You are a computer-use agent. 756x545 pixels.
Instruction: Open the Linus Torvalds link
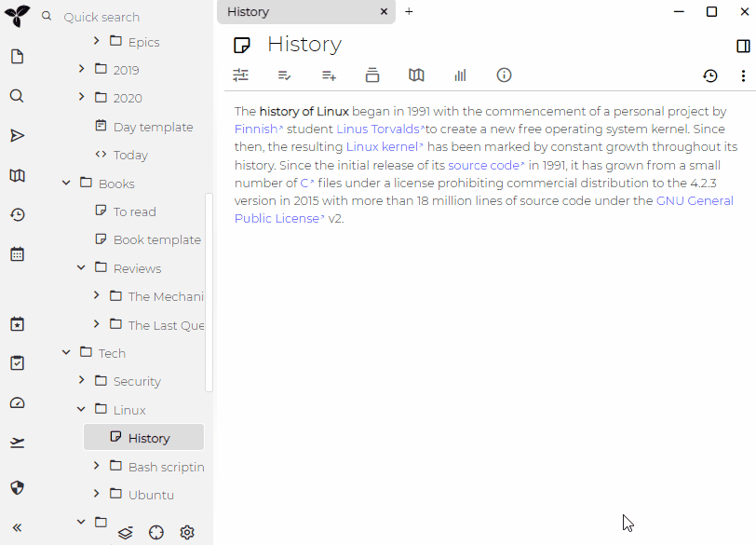tap(376, 129)
